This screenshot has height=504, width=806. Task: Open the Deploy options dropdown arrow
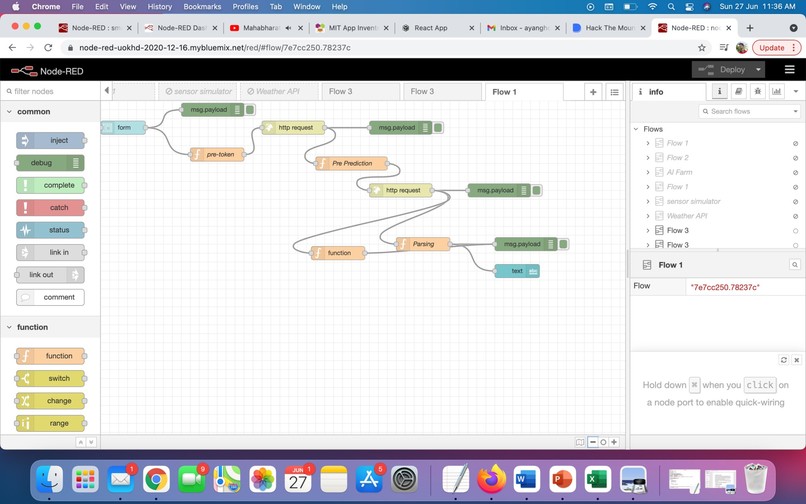point(758,69)
